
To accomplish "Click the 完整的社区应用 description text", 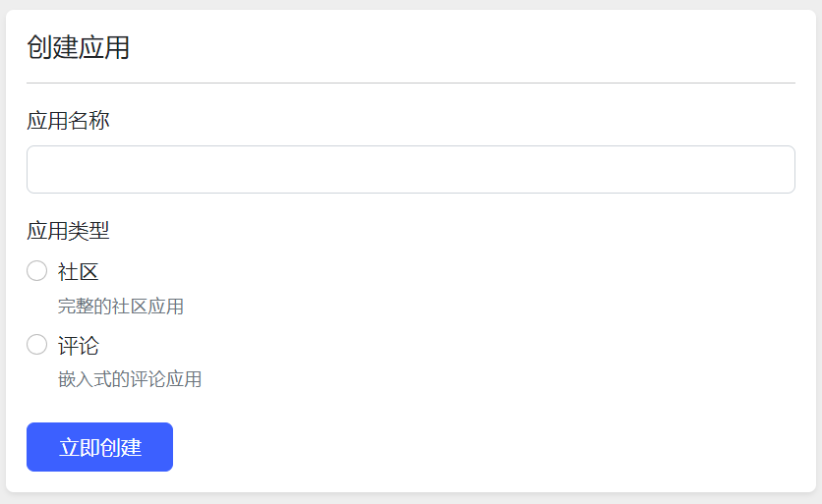I will tap(121, 307).
